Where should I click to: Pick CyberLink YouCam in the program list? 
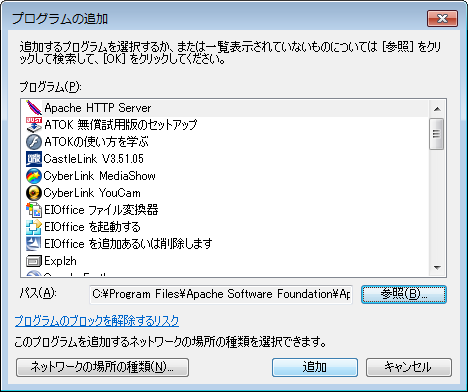[225, 193]
